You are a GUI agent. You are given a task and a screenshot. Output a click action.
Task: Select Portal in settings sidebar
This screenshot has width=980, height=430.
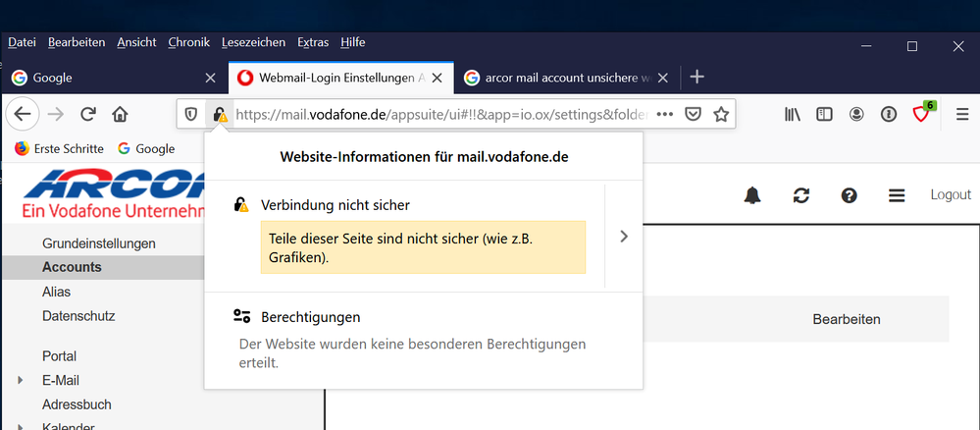(60, 356)
